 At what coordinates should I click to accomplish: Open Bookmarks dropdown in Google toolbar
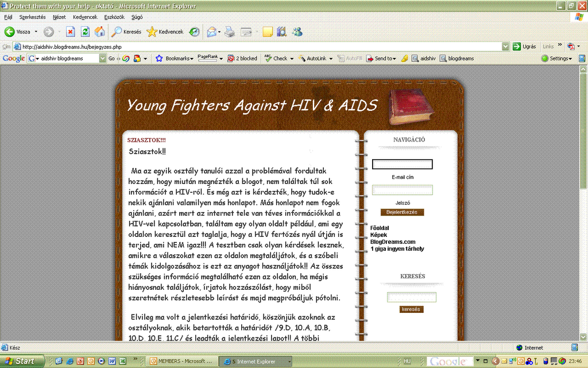[x=175, y=59]
